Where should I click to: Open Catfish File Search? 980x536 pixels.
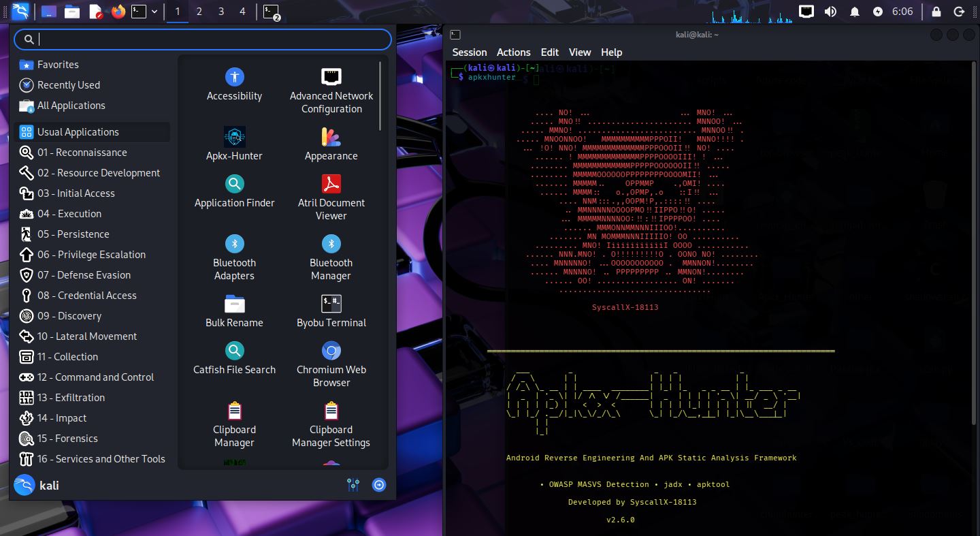[x=234, y=358]
